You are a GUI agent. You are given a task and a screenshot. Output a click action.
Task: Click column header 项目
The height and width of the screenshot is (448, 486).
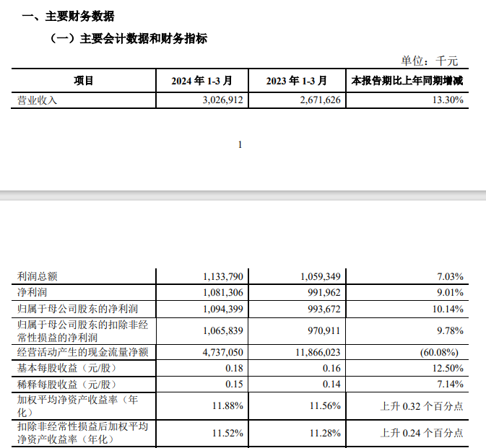pyautogui.click(x=83, y=81)
